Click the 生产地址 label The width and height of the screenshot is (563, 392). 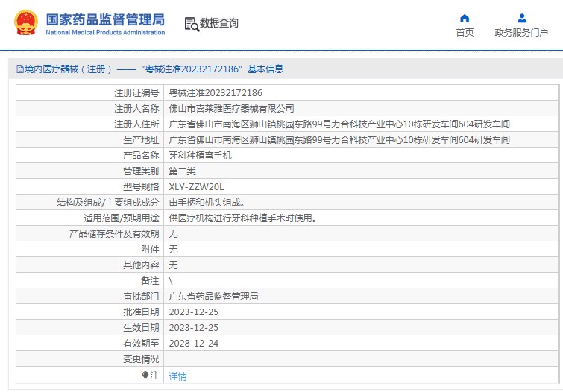pyautogui.click(x=141, y=140)
